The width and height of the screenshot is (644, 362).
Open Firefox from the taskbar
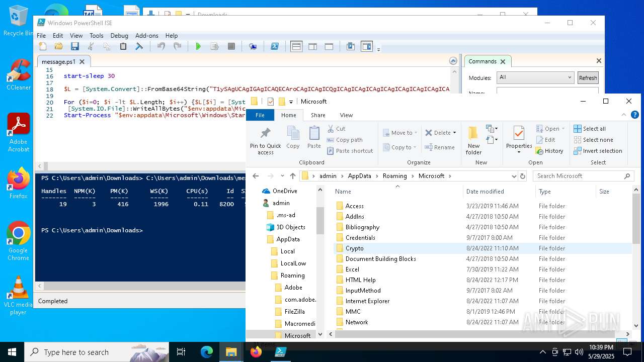[256, 352]
